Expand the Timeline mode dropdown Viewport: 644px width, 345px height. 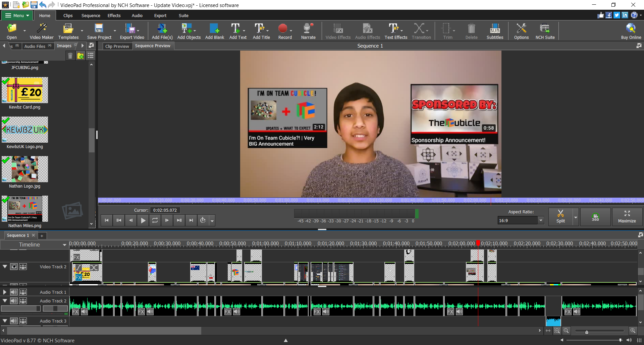coord(64,245)
